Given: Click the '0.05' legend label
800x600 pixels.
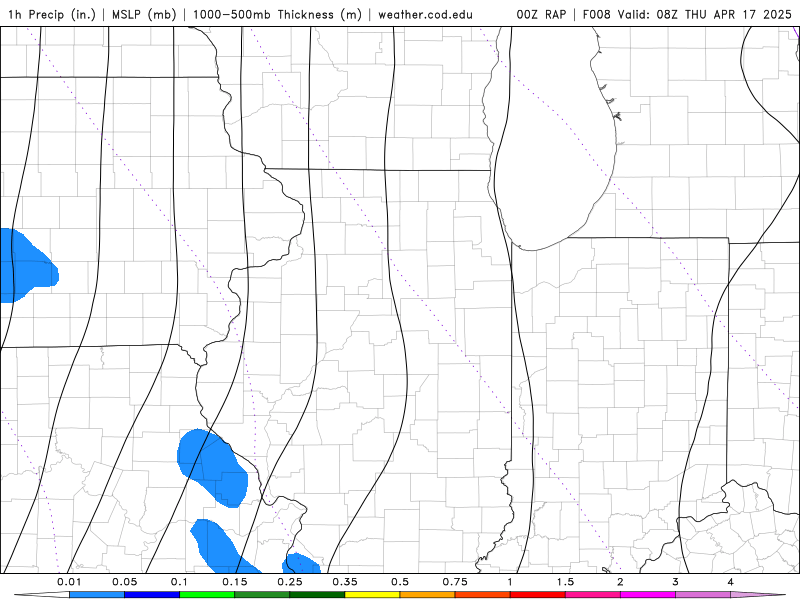Looking at the screenshot, I should [x=124, y=582].
